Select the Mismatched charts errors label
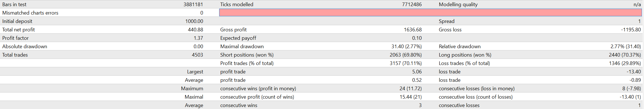Image resolution: width=644 pixels, height=109 pixels. (30, 13)
